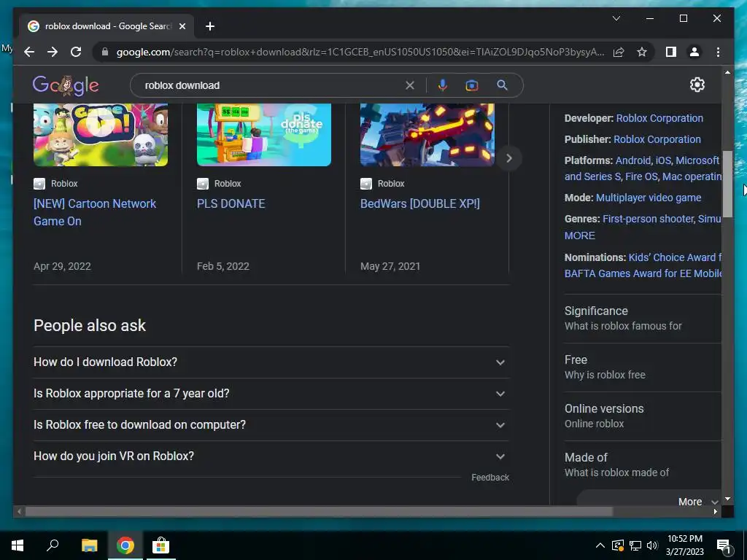This screenshot has width=747, height=560.
Task: Click the Chrome taskbar icon
Action: coord(125,545)
